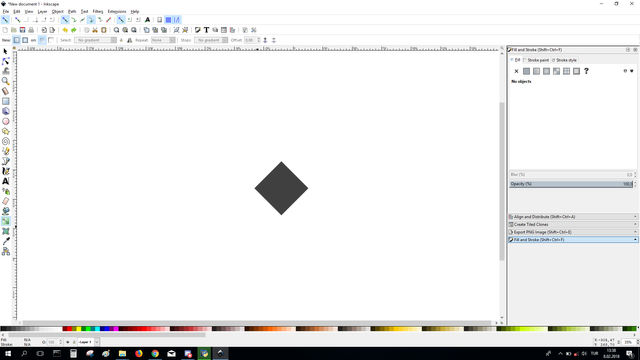Select the Ellipse circle tool
This screenshot has height=360, width=640.
(x=5, y=121)
